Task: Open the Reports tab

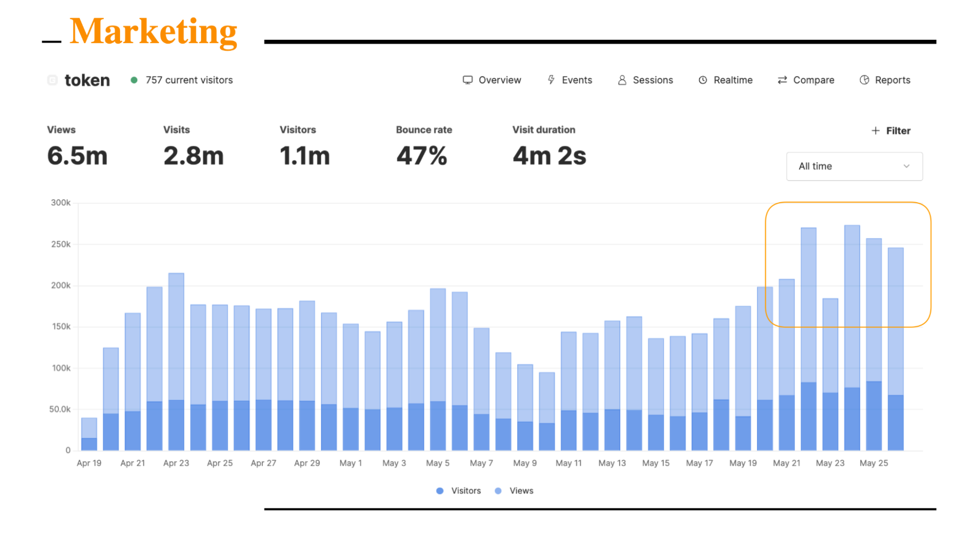Action: [x=892, y=80]
